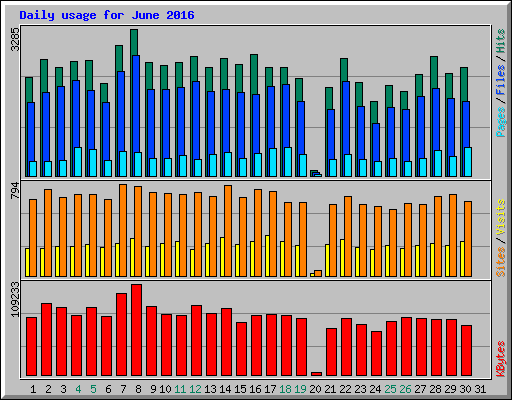Click the red KBytes bar for day 24
This screenshot has height=400, width=512.
point(376,354)
